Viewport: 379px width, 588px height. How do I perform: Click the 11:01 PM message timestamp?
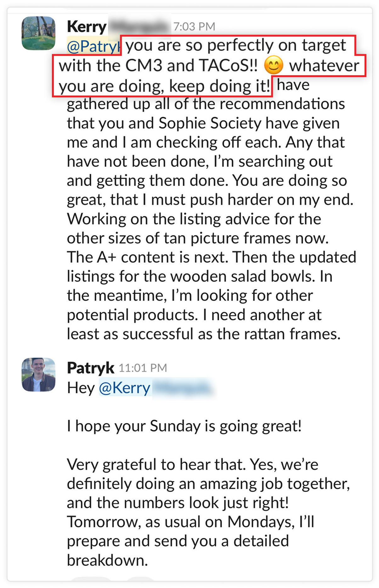(x=143, y=368)
